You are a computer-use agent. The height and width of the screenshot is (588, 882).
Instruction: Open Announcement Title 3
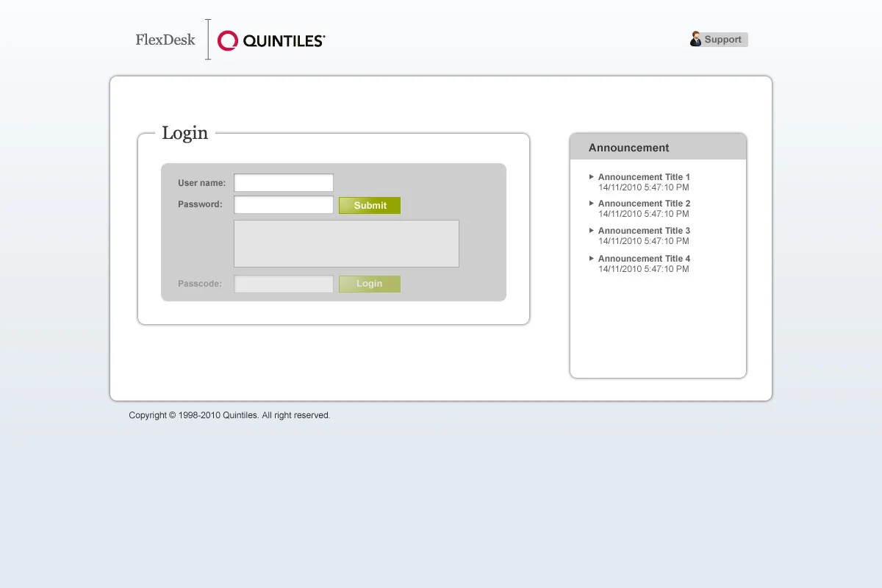click(644, 231)
